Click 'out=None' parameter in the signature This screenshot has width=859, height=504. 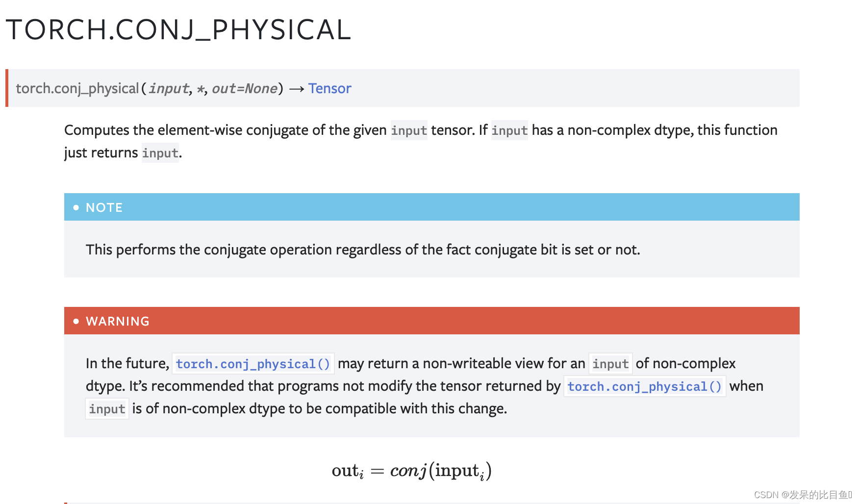245,89
